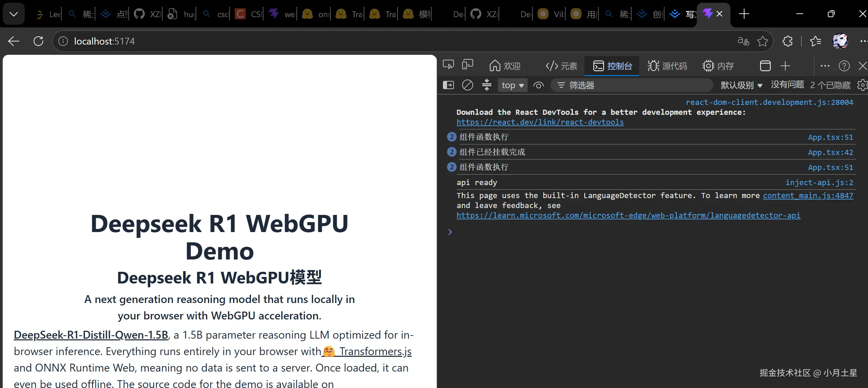Switch to the 'on' Hugging Face tab
868x388 pixels.
(x=317, y=14)
